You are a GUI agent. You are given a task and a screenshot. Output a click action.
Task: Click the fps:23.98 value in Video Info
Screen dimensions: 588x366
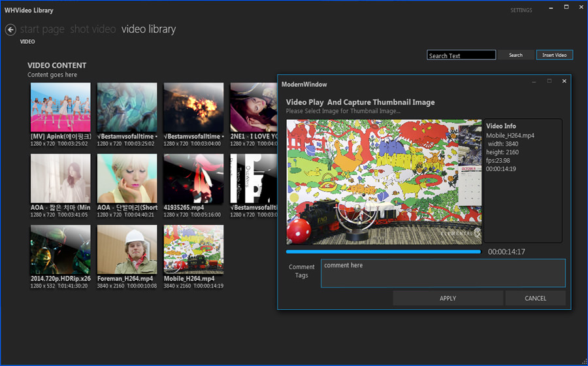pyautogui.click(x=498, y=161)
